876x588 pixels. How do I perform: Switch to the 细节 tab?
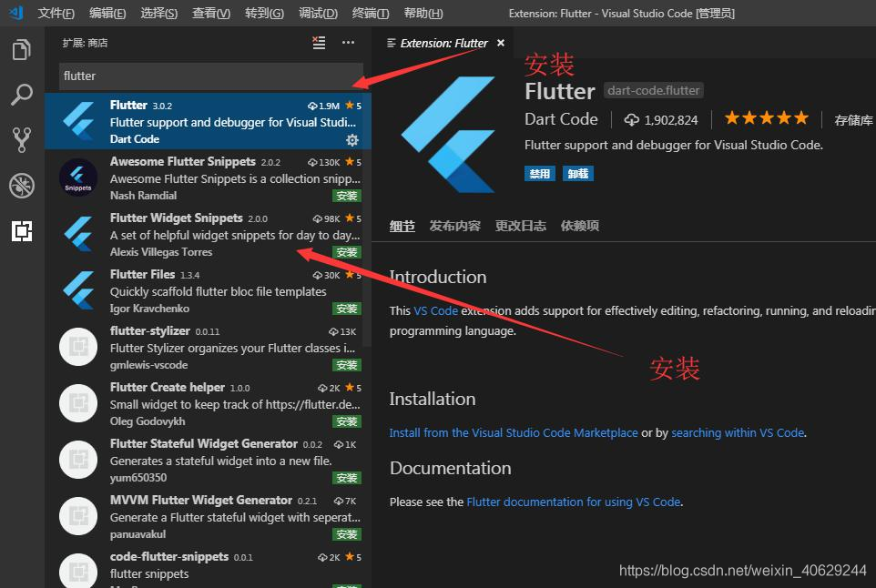click(x=402, y=226)
